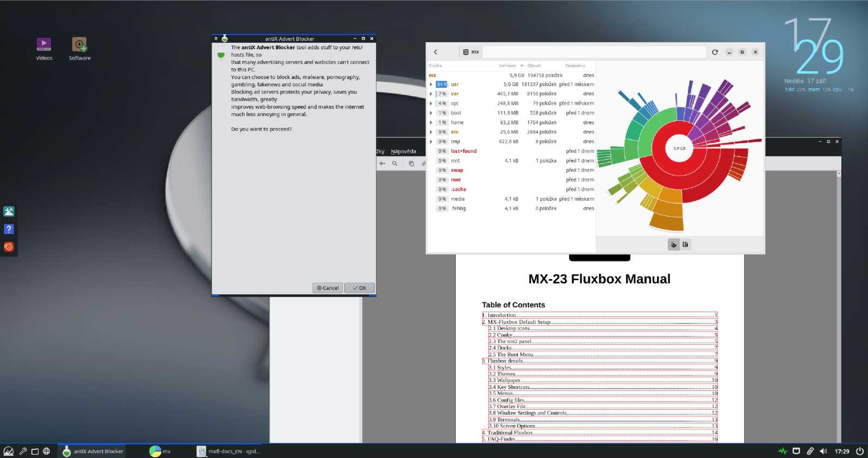Click the top side dock icon
Viewport: 868px width, 458px height.
[9, 211]
